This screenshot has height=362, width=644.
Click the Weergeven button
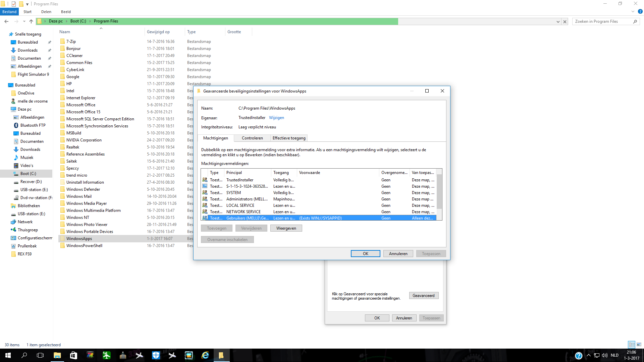tap(286, 228)
